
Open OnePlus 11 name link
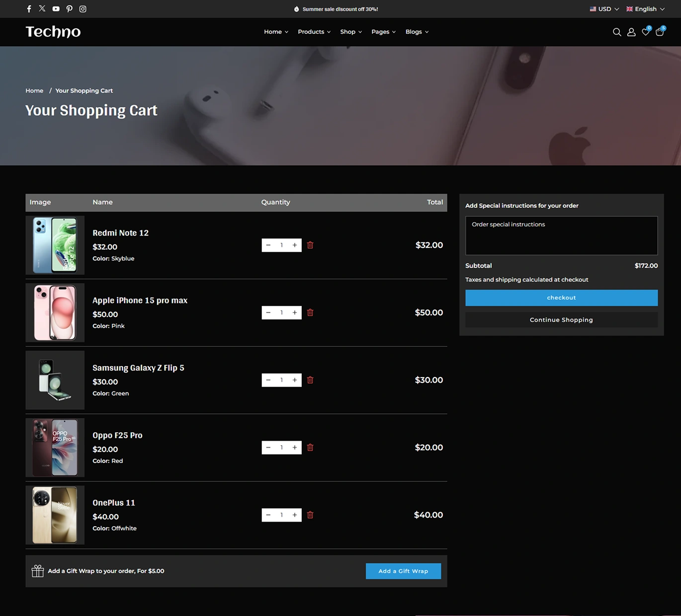(x=114, y=503)
